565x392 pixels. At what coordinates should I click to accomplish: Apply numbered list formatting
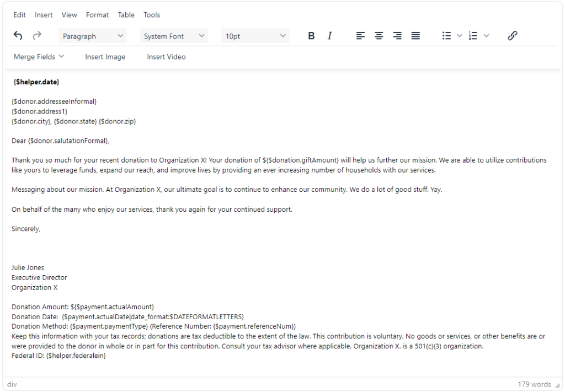click(473, 36)
